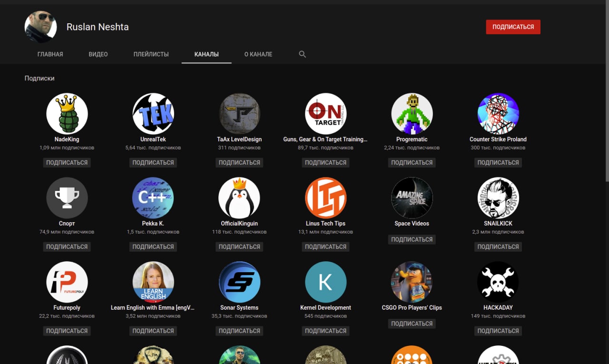
Task: Subscribe to Learn English with Emma
Action: [x=153, y=331]
